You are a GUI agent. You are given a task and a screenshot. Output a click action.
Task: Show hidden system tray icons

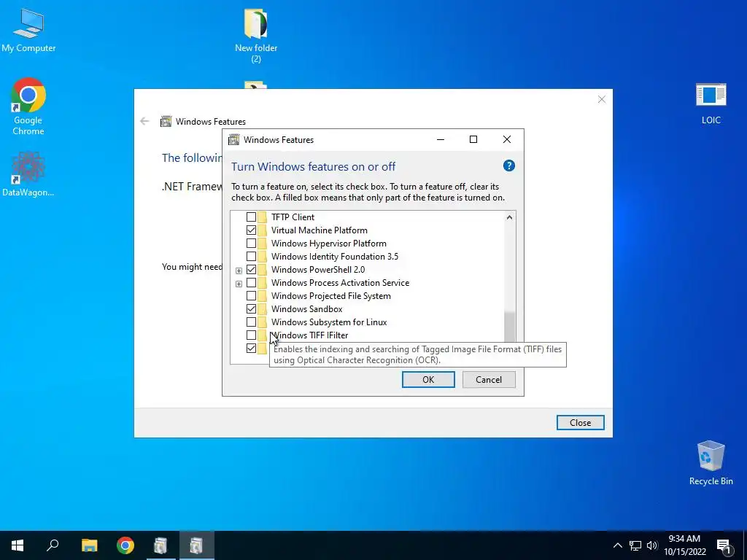pyautogui.click(x=617, y=545)
